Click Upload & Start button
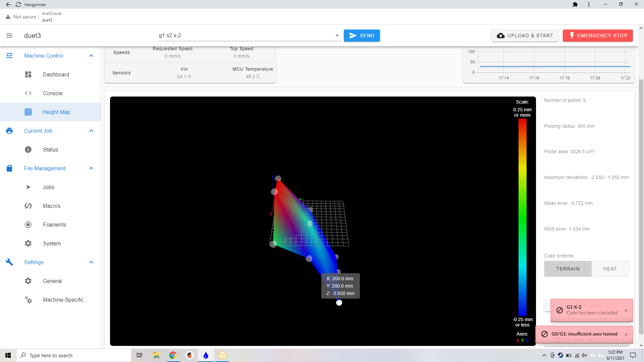The height and width of the screenshot is (362, 644). tap(525, 36)
